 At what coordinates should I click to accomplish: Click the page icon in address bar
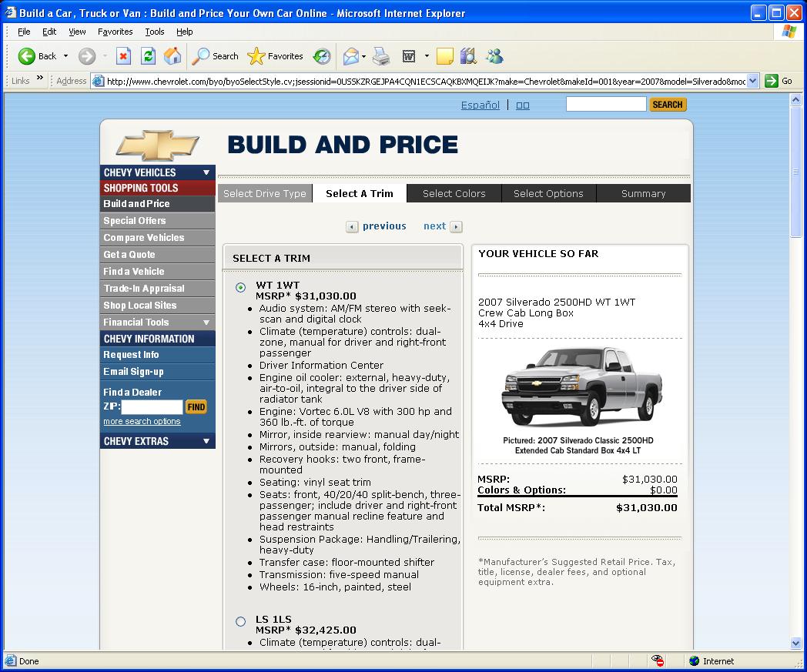point(98,81)
